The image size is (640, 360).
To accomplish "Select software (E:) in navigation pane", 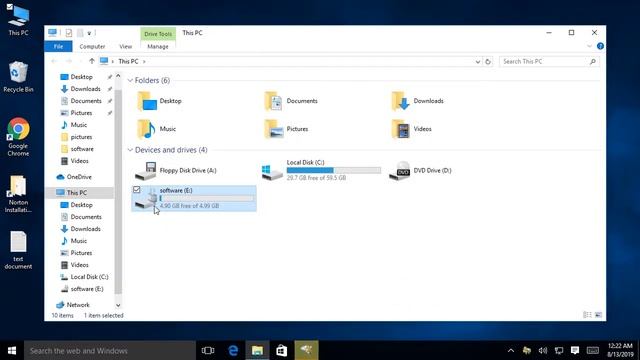I will tap(87, 289).
